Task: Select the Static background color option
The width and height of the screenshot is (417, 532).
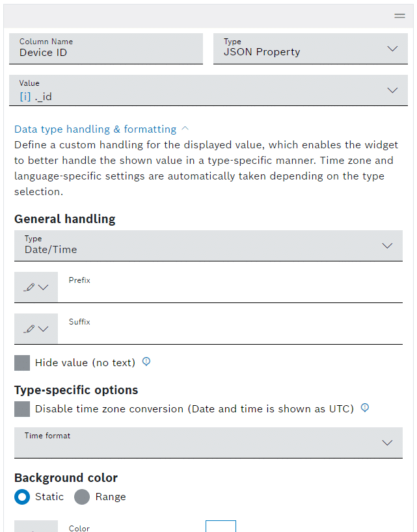Action: (22, 497)
